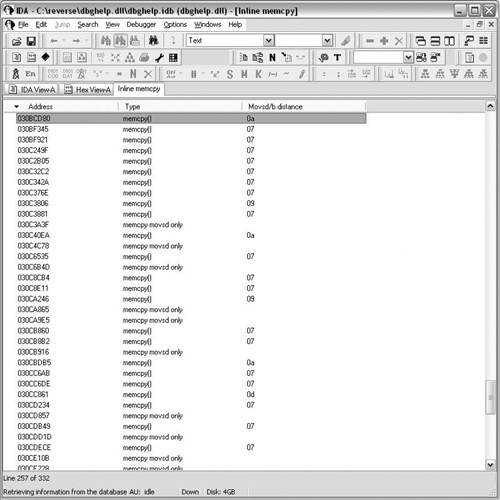Select row with address 030C40EA

(x=191, y=235)
